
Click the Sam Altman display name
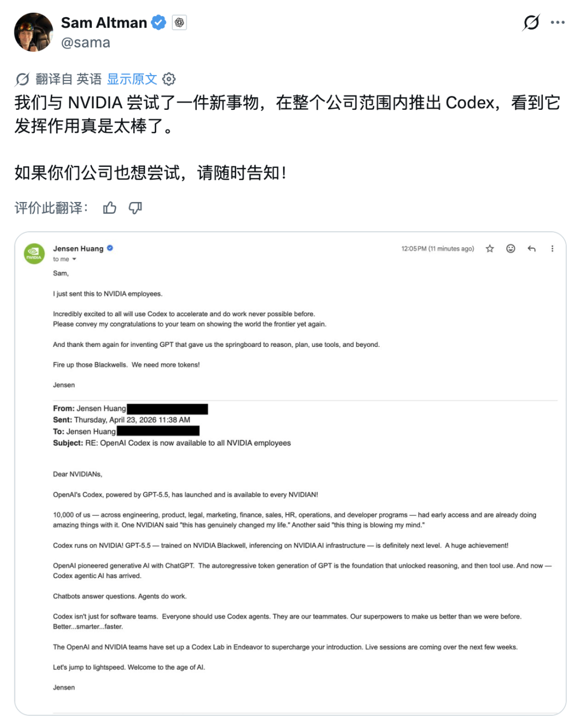tap(104, 22)
